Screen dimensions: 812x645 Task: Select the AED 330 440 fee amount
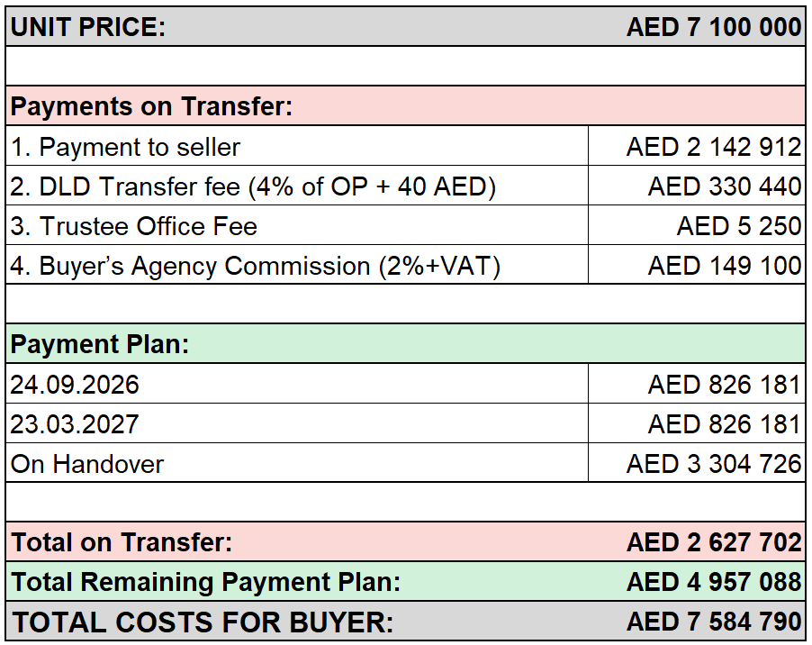pos(725,186)
